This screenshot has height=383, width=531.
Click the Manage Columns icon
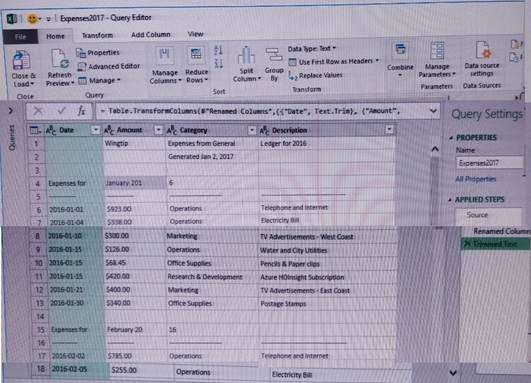click(165, 56)
